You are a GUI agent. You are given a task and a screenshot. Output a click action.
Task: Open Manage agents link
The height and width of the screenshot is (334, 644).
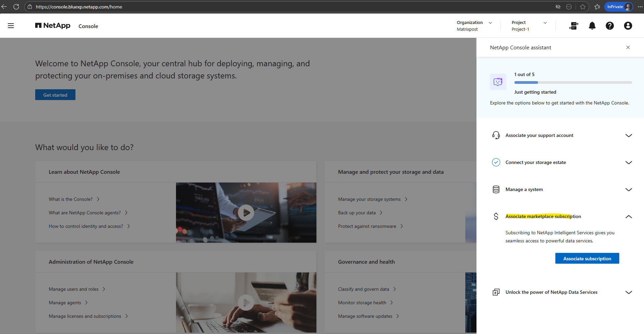(x=68, y=303)
